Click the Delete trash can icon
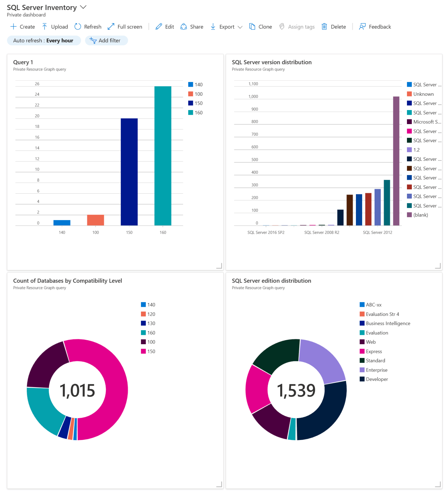448x495 pixels. pyautogui.click(x=324, y=27)
